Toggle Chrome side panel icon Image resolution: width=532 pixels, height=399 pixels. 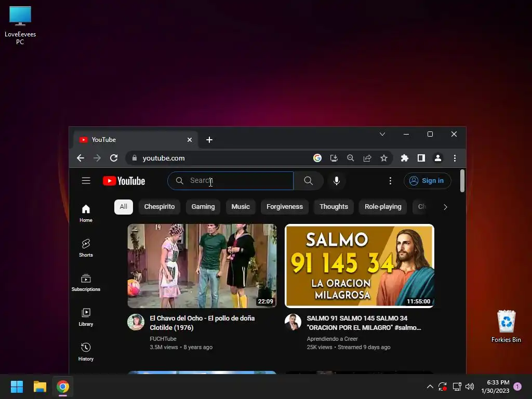pyautogui.click(x=421, y=158)
